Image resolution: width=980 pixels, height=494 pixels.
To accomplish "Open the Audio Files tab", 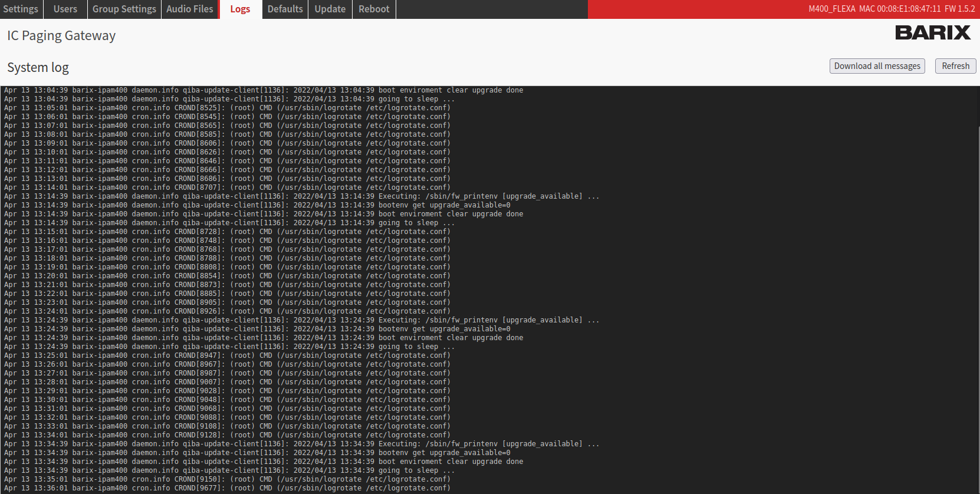I will click(x=189, y=9).
